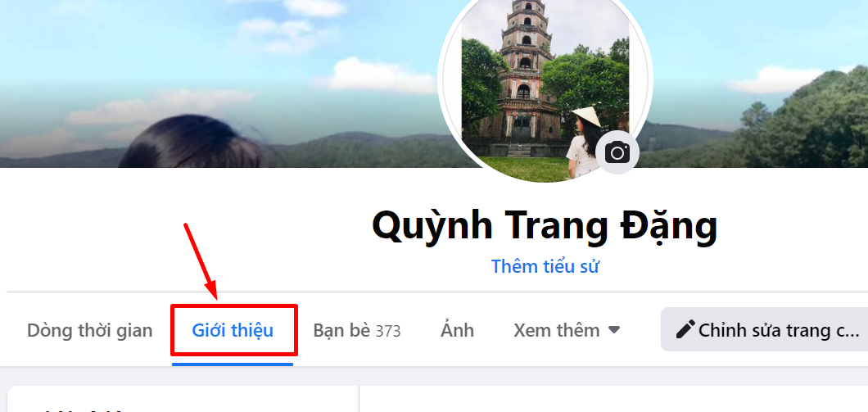
Task: Switch to the Dòng thời gian tab
Action: coord(90,331)
